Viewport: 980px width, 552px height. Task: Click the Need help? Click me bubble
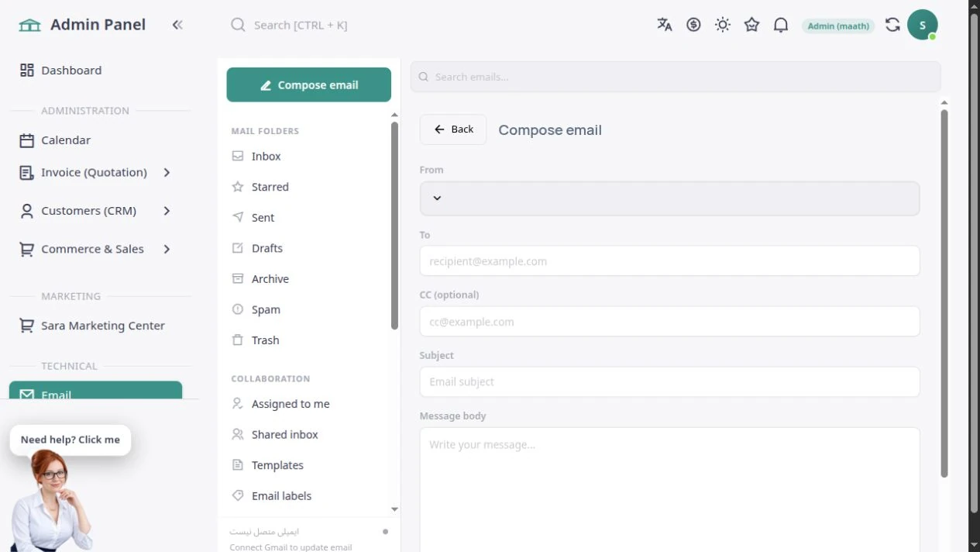[70, 440]
